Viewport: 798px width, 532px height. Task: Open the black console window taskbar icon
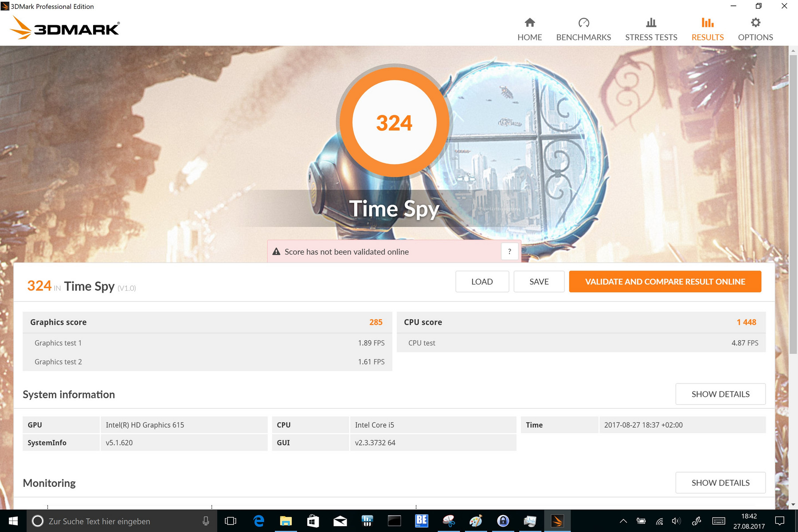(x=395, y=521)
